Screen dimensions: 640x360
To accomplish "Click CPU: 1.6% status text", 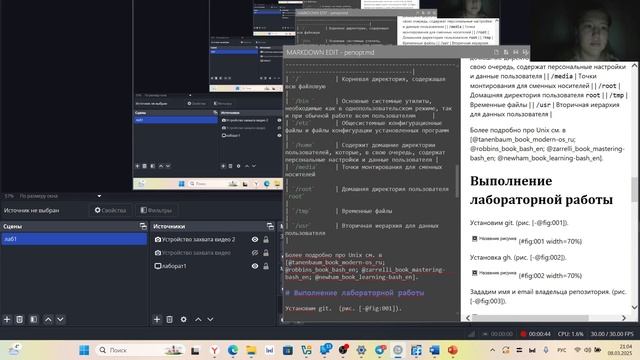I will (571, 334).
